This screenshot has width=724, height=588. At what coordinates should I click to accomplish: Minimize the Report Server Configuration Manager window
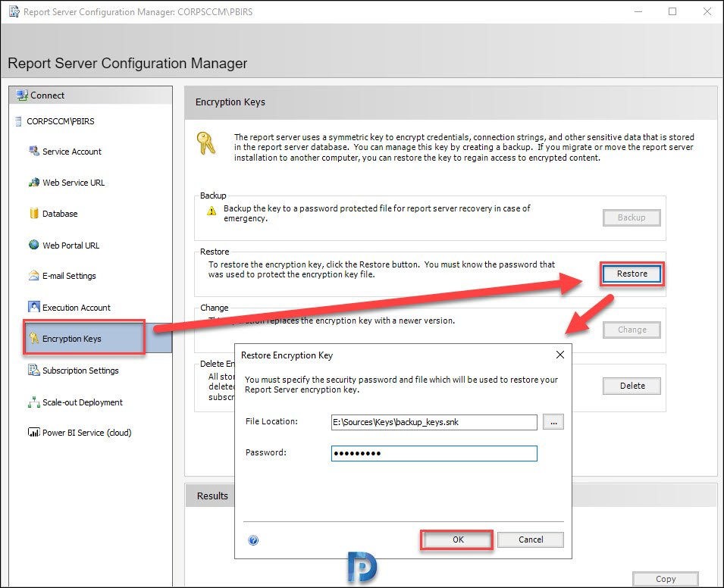tap(638, 11)
